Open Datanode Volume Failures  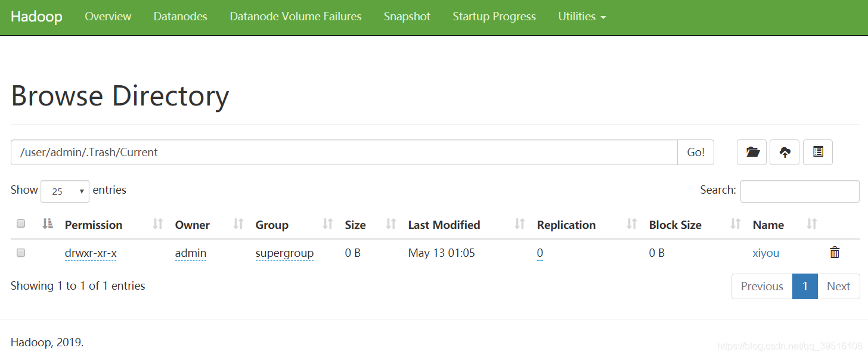tap(296, 17)
